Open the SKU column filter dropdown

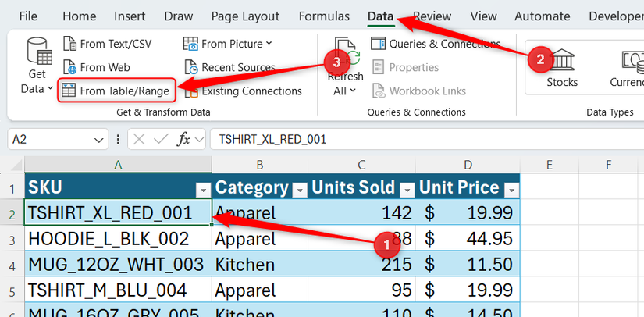203,190
